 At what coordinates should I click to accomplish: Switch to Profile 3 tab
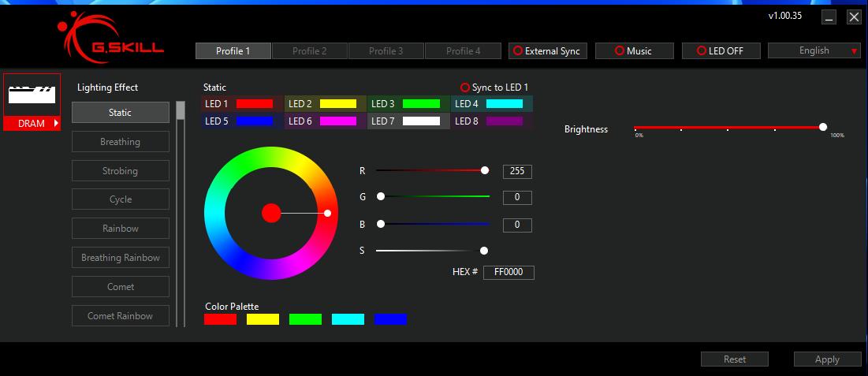[x=386, y=51]
